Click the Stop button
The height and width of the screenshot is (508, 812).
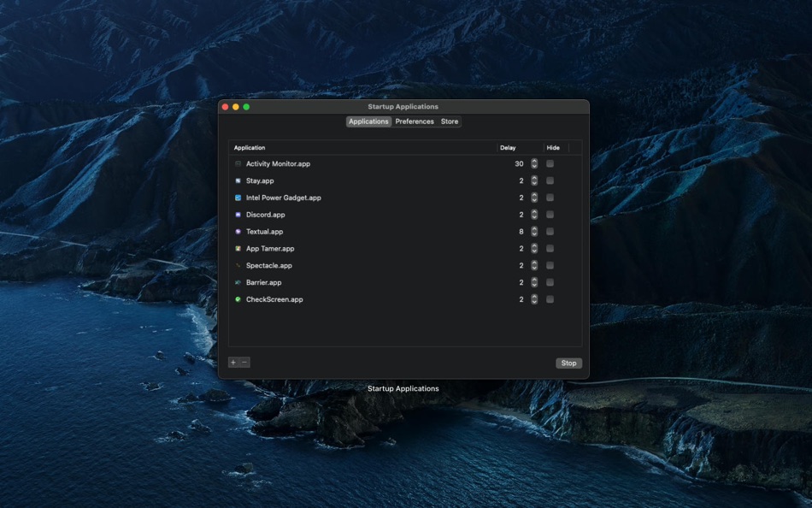(x=568, y=363)
